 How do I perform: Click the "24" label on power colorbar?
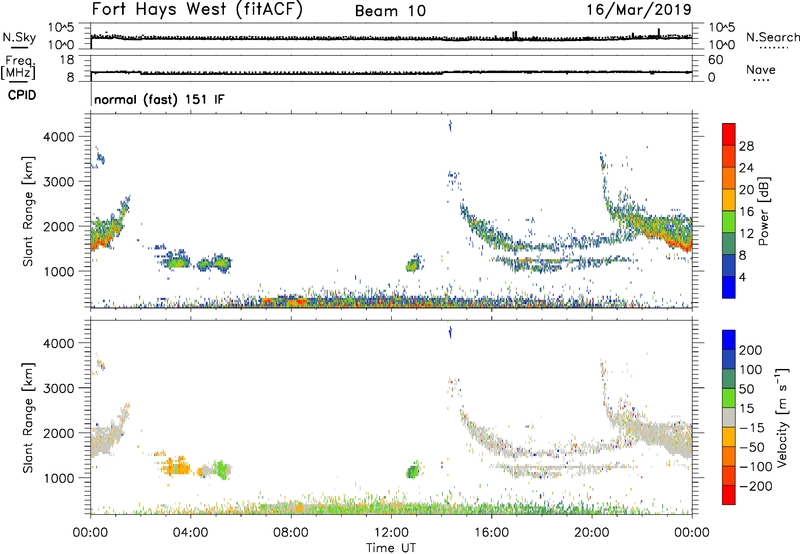[x=746, y=168]
